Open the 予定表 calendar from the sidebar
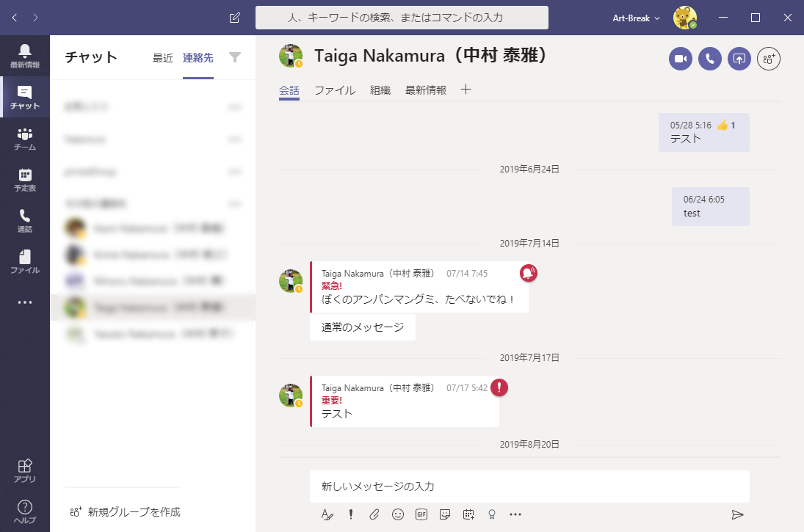804x532 pixels. (x=24, y=178)
